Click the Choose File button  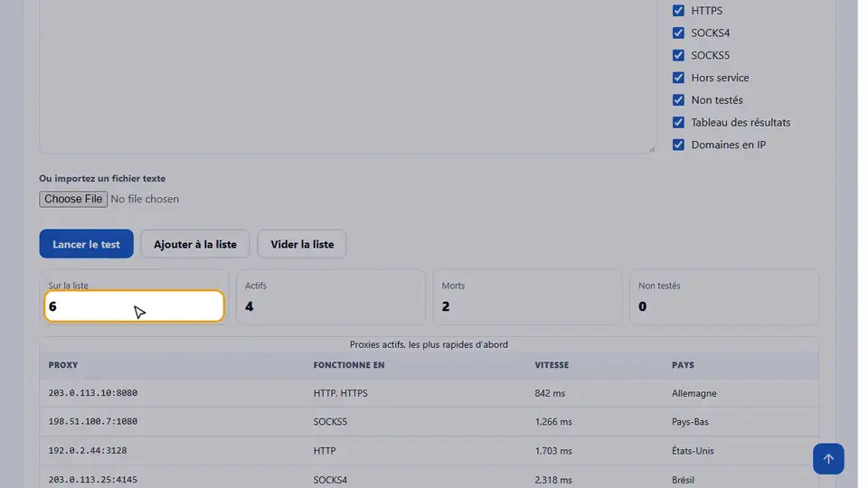(x=73, y=199)
